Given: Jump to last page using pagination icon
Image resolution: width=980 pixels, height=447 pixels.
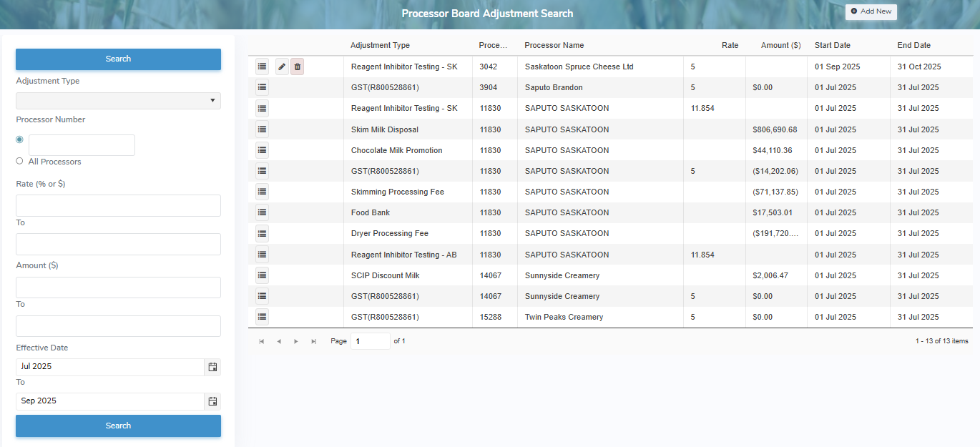Looking at the screenshot, I should [x=313, y=341].
